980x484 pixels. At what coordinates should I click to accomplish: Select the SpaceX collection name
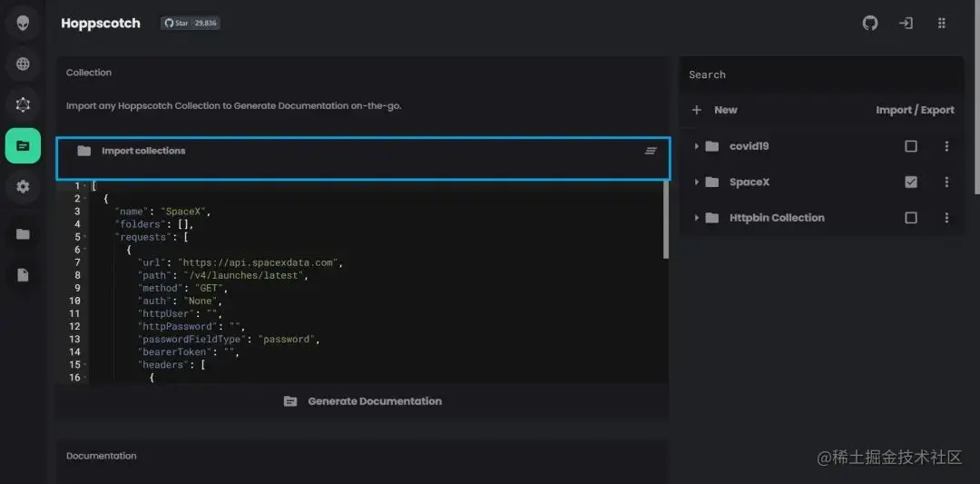[750, 182]
